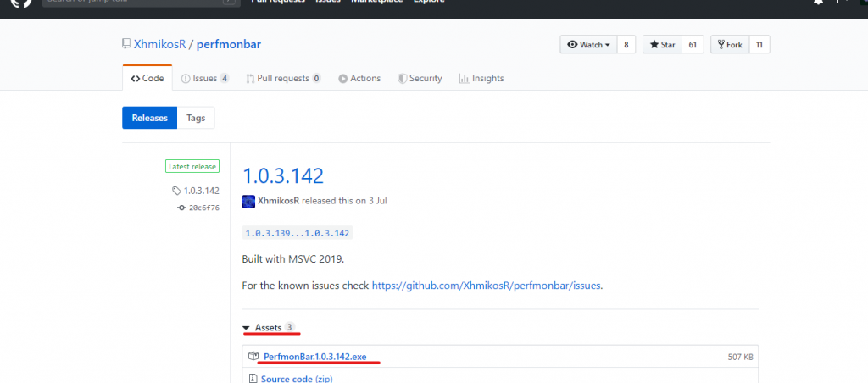Focus the GitHub search field in header

click(142, 3)
